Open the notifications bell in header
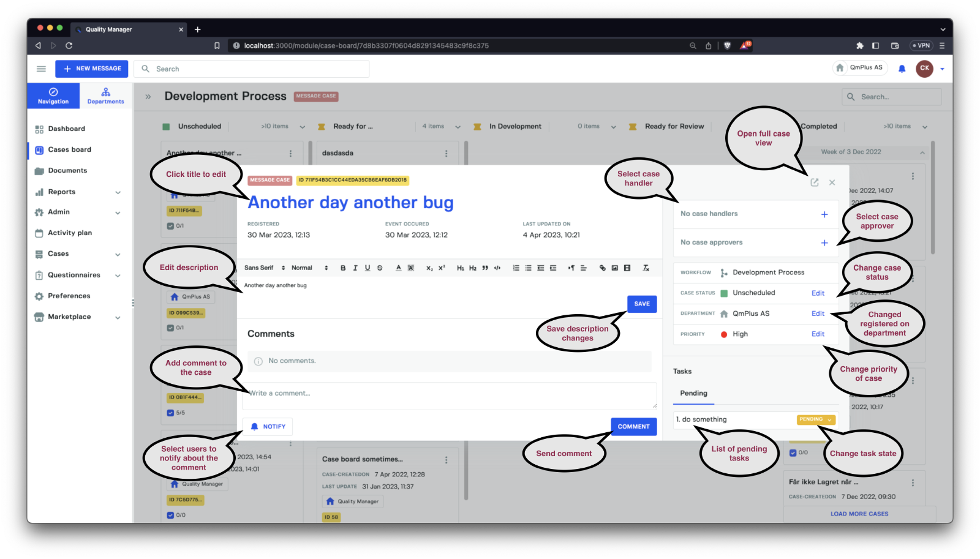 902,69
